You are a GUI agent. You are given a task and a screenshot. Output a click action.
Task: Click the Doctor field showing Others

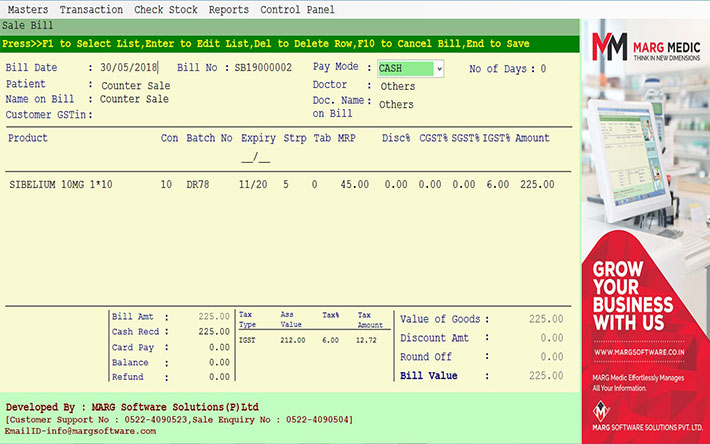point(397,86)
